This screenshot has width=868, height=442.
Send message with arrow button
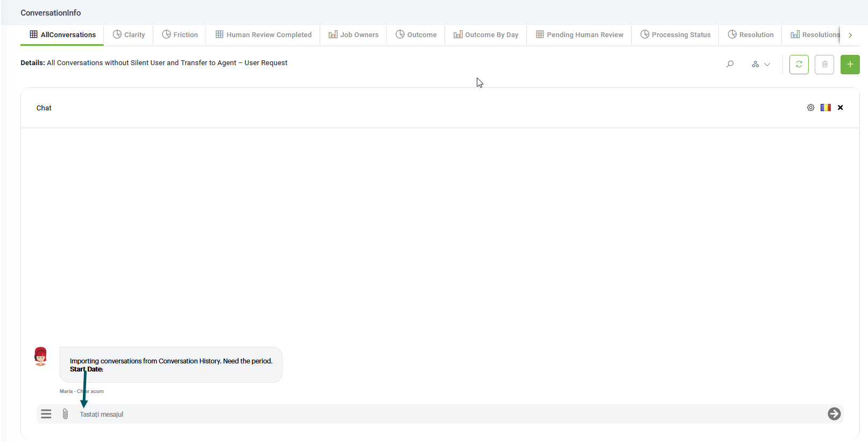coord(834,414)
